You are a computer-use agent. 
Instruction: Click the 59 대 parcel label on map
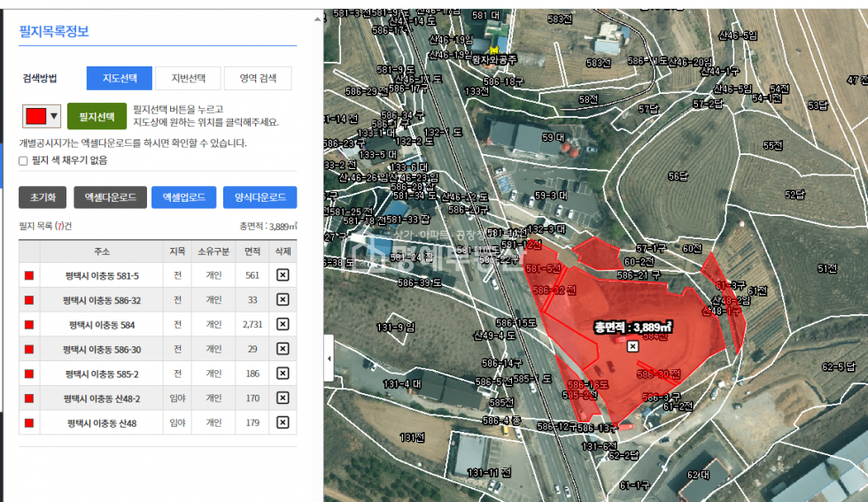click(553, 136)
